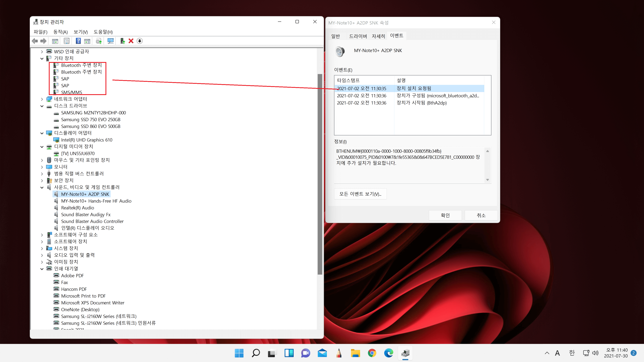Image resolution: width=644 pixels, height=362 pixels.
Task: Select the SMS/MMS unknown device
Action: [71, 92]
